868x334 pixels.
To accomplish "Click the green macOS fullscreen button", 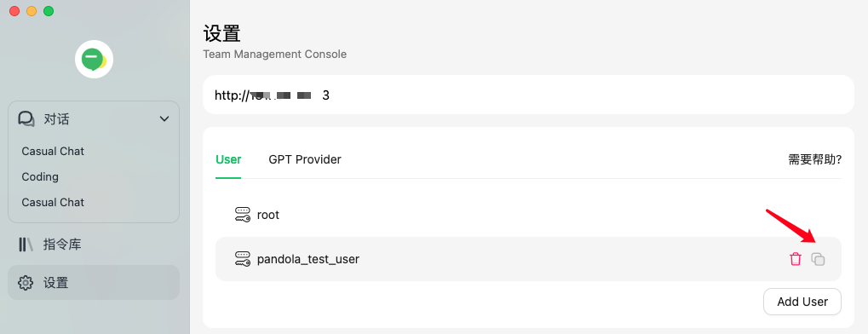I will pos(49,11).
